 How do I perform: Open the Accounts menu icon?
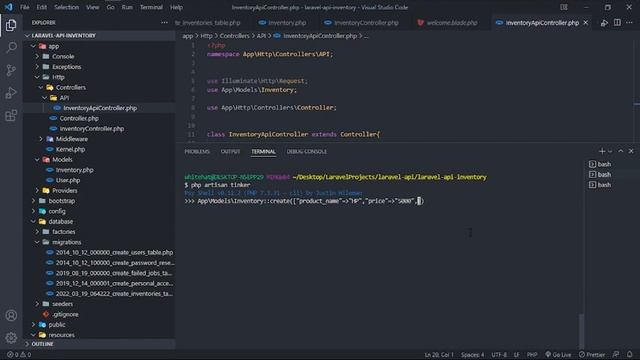point(11,316)
